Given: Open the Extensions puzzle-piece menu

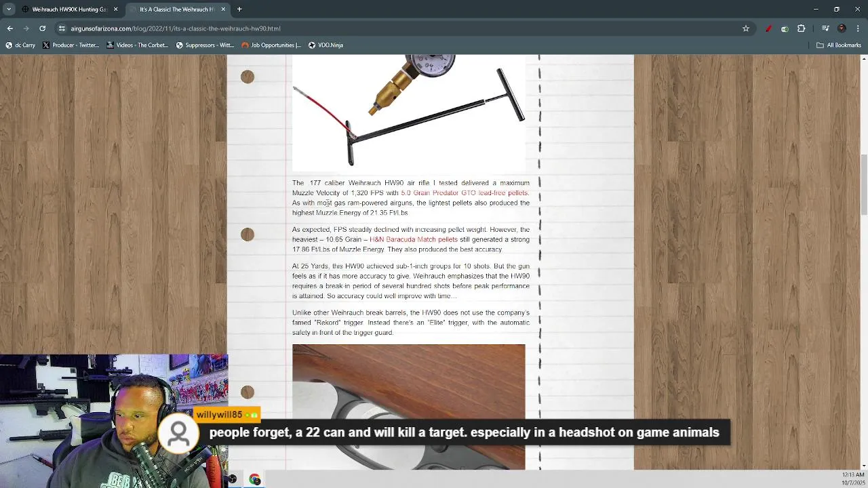Looking at the screenshot, I should click(x=801, y=28).
